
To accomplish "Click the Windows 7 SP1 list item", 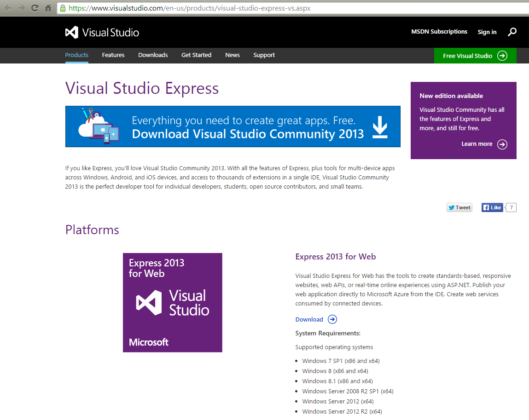I will pos(341,361).
